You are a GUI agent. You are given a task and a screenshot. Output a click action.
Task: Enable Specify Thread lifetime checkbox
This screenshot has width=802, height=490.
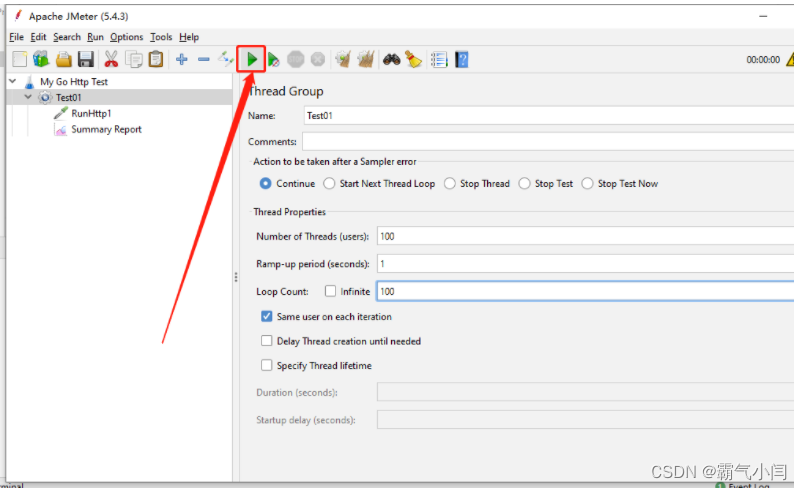pyautogui.click(x=266, y=365)
